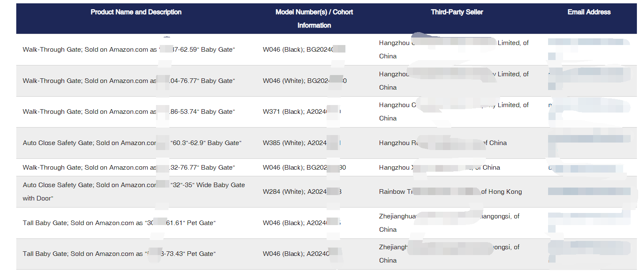Click the W284 (White) model number cell

[302, 192]
